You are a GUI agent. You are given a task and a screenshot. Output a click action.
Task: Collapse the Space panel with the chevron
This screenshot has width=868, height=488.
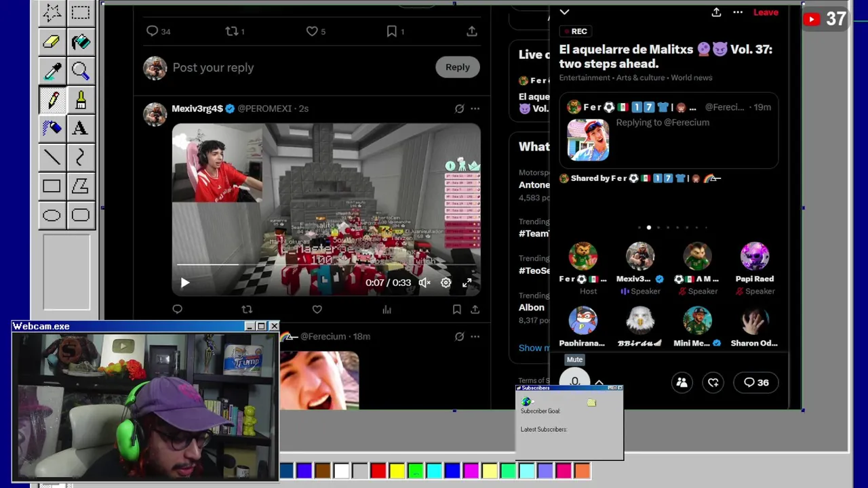point(564,12)
